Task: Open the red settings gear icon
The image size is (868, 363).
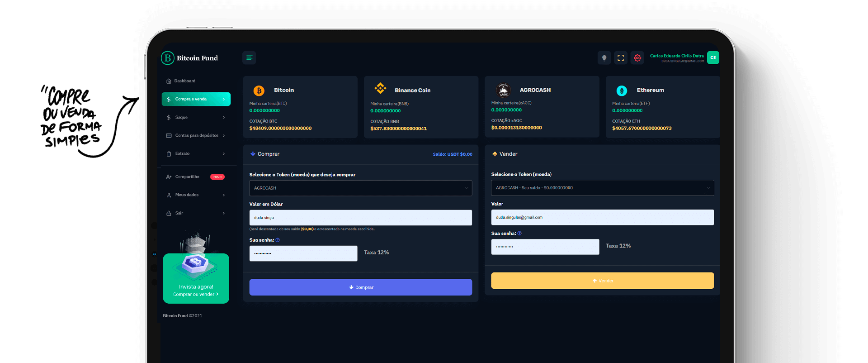Action: click(637, 58)
